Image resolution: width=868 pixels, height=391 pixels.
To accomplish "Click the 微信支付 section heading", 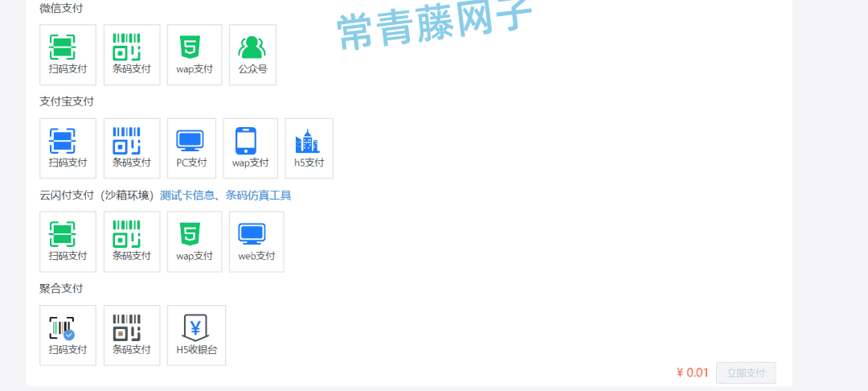I will (x=61, y=8).
